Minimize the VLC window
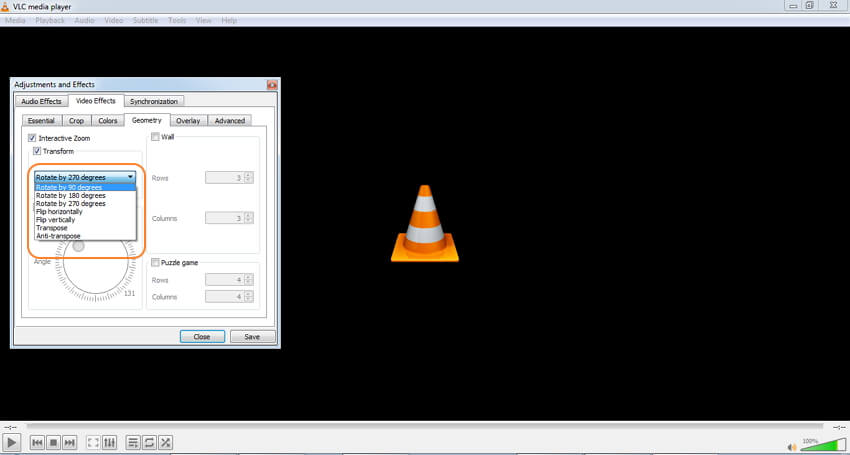This screenshot has height=455, width=850. pos(793,5)
